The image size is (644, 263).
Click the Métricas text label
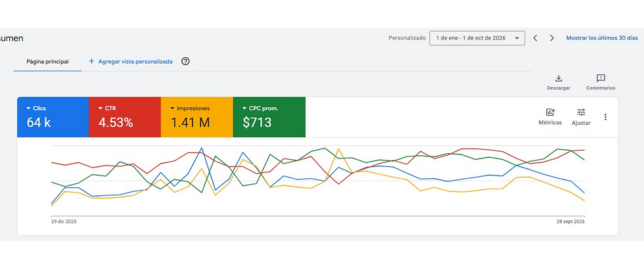pos(550,122)
